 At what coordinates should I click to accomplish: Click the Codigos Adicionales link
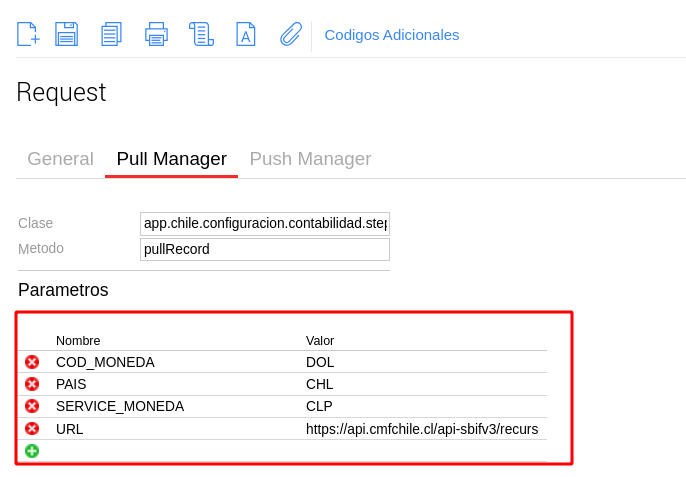pyautogui.click(x=392, y=35)
